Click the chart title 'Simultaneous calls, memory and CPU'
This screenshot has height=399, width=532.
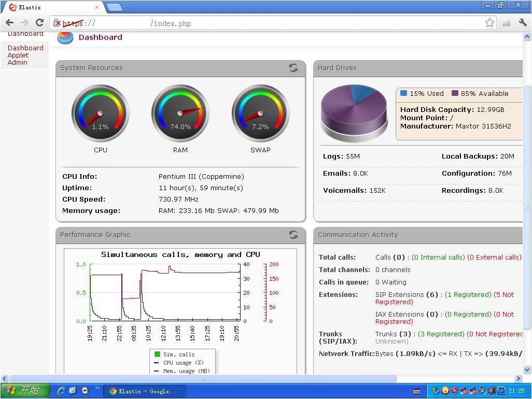(x=180, y=254)
